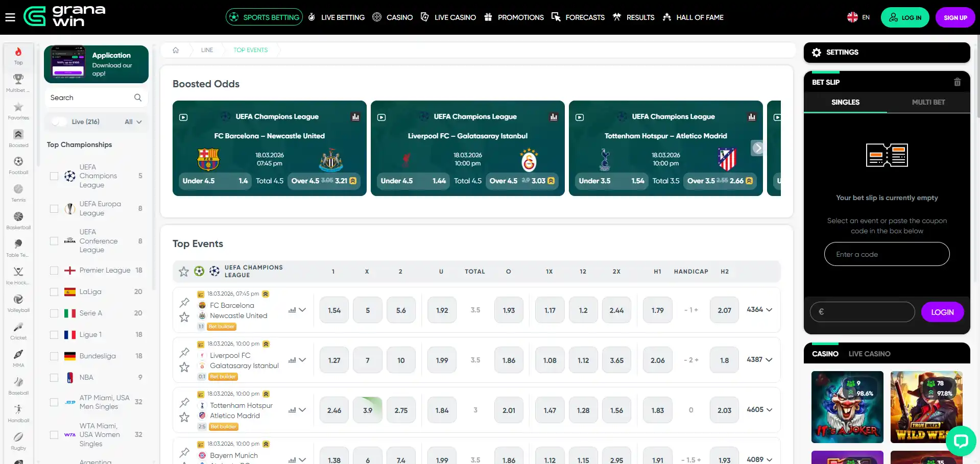Image resolution: width=980 pixels, height=464 pixels.
Task: Click the Enter a code field
Action: [x=887, y=254]
